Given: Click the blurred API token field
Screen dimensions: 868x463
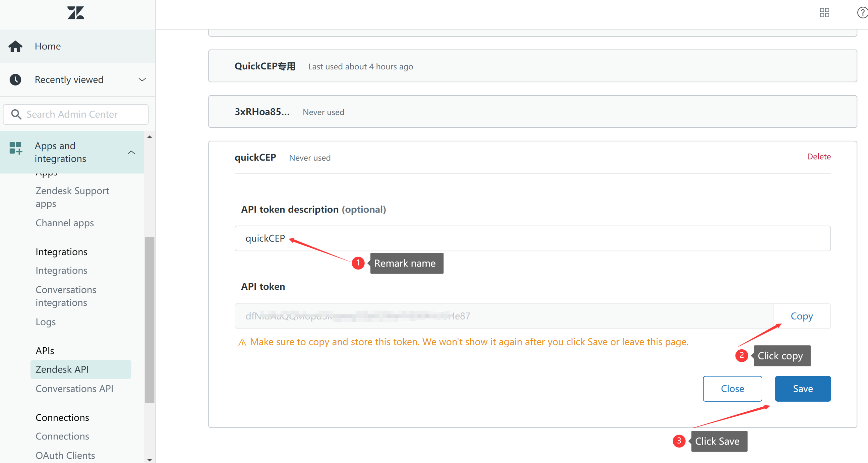Looking at the screenshot, I should [x=504, y=316].
